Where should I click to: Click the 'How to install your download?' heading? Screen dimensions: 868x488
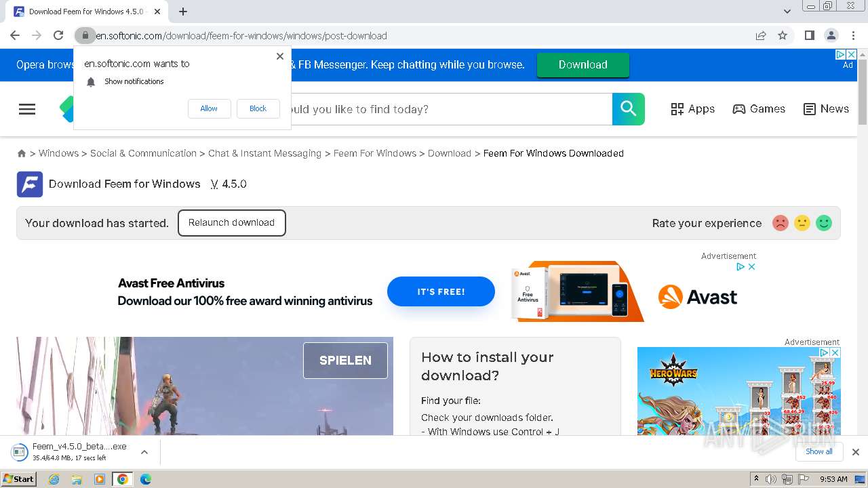coord(487,366)
